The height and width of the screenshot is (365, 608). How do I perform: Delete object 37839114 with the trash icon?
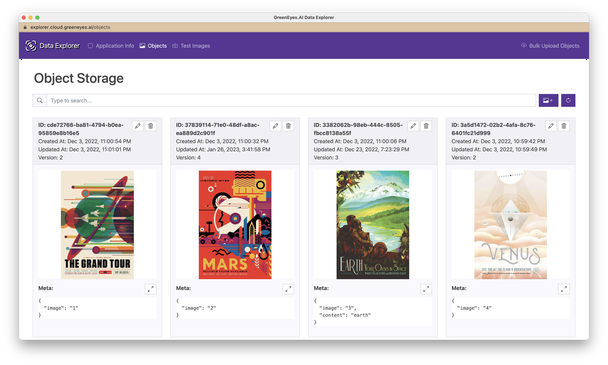tap(288, 126)
